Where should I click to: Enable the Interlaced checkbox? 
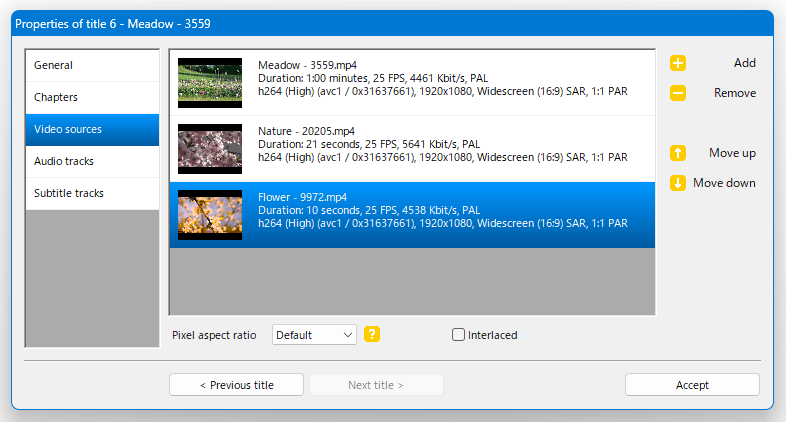pos(458,335)
